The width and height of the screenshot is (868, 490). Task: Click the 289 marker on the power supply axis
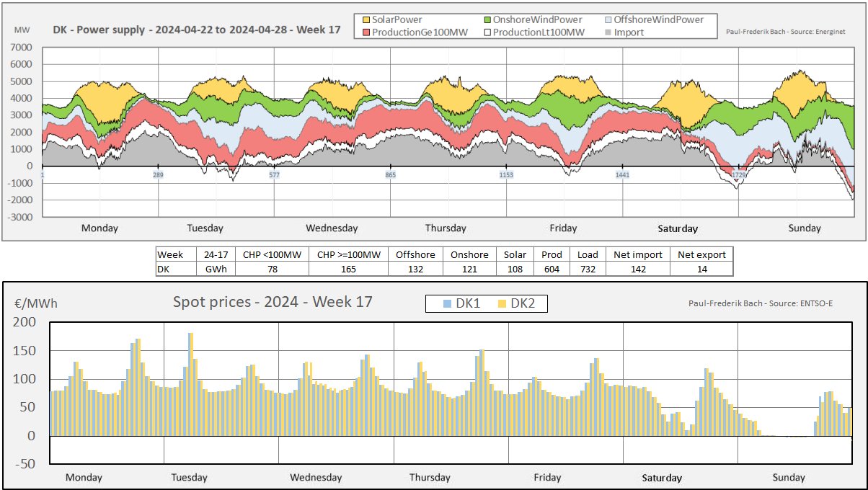point(158,175)
